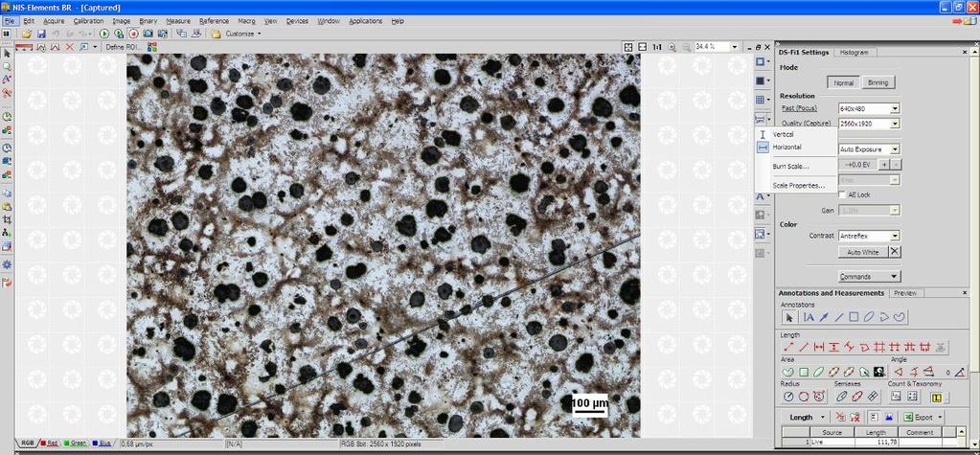Image resolution: width=980 pixels, height=455 pixels.
Task: Select the first angle measurement tool
Action: coord(899,372)
